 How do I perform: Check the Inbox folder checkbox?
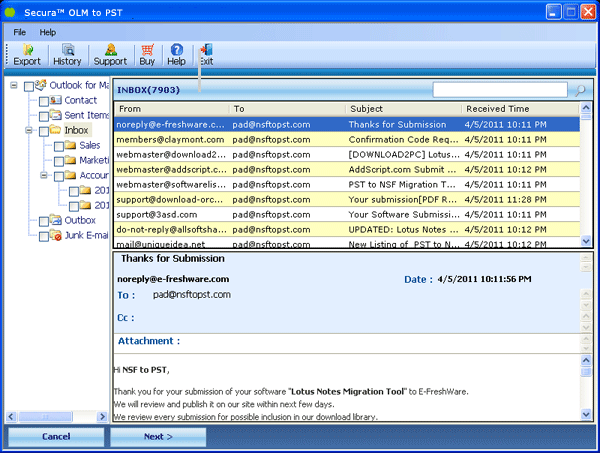coord(44,132)
